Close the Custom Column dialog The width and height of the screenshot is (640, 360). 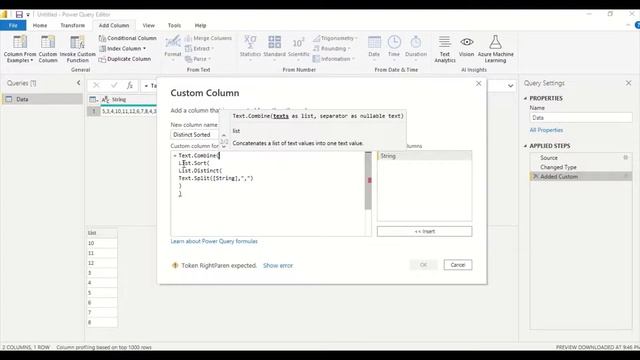(478, 83)
